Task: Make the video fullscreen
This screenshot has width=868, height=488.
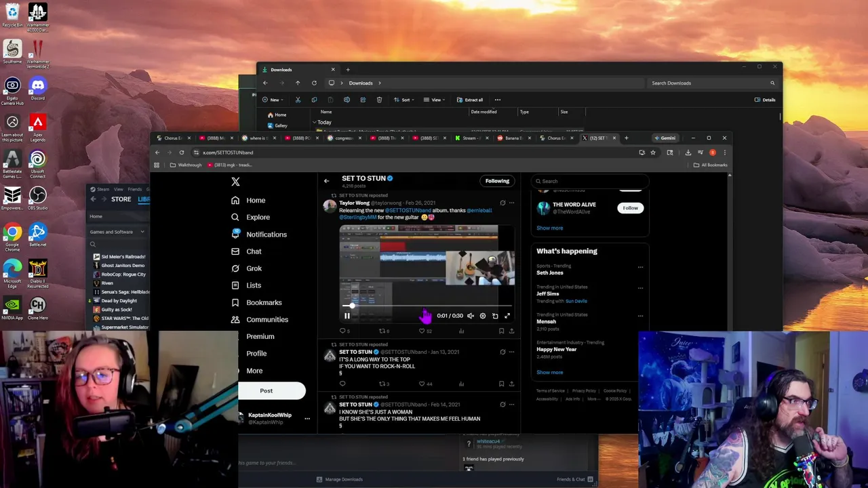Action: [507, 316]
